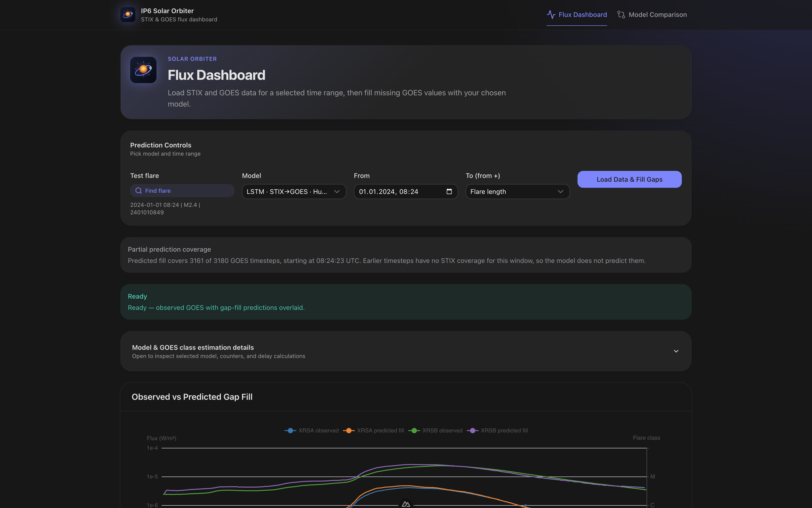Expand Model & GOES class estimation details
812x508 pixels.
(406, 351)
